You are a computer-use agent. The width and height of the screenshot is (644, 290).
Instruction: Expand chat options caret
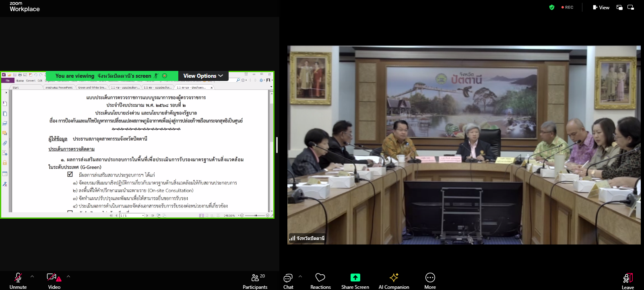[x=300, y=276]
